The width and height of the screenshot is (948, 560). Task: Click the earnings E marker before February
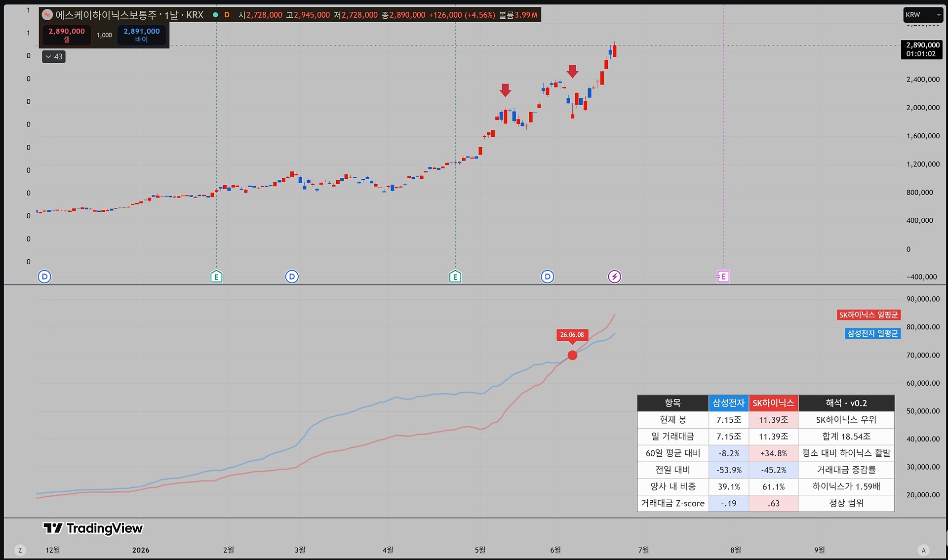coord(216,277)
